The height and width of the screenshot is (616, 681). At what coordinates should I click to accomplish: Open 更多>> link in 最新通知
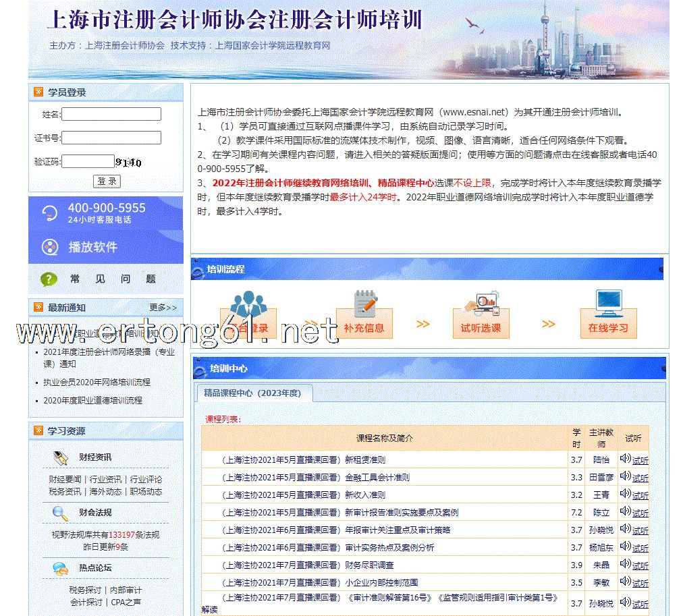163,308
